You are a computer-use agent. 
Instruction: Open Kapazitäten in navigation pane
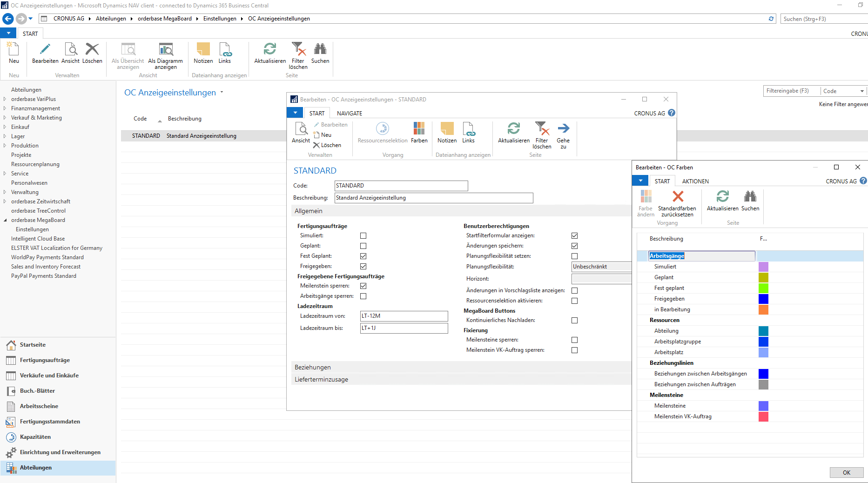click(x=35, y=437)
